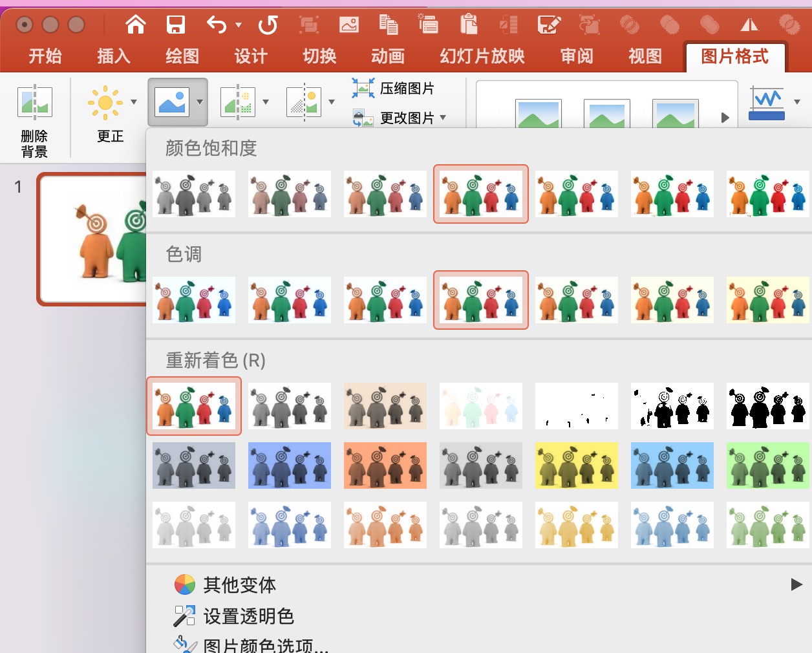Select the yellow-background recolor swatch
The image size is (812, 653).
pos(577,466)
